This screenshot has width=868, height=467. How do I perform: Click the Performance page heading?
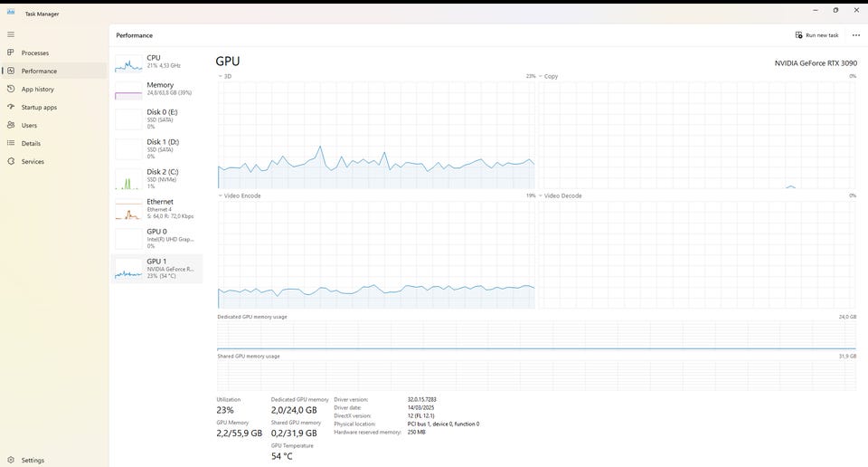(x=135, y=35)
